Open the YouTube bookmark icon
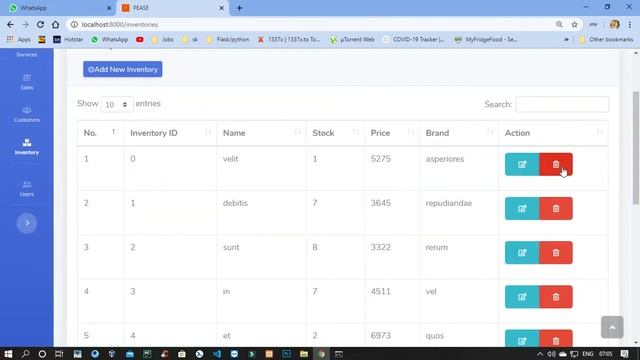This screenshot has height=360, width=640. 140,40
